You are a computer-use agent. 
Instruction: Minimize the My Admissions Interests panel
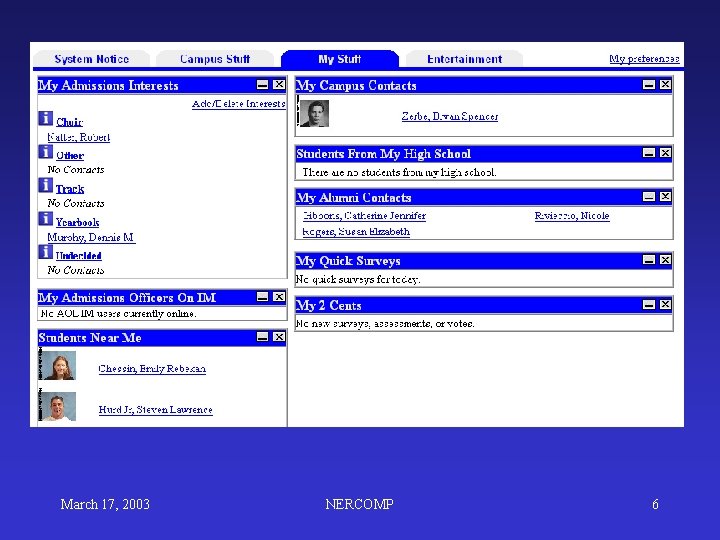pyautogui.click(x=262, y=84)
